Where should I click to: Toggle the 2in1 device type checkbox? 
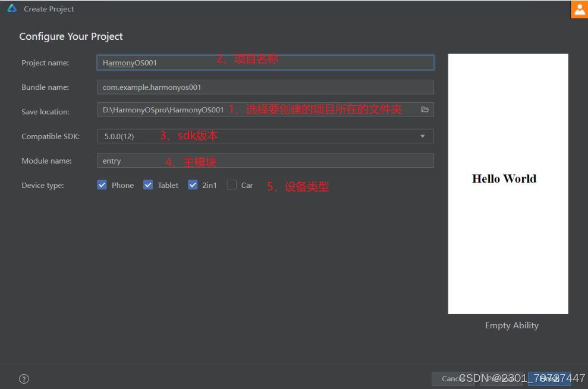tap(193, 185)
